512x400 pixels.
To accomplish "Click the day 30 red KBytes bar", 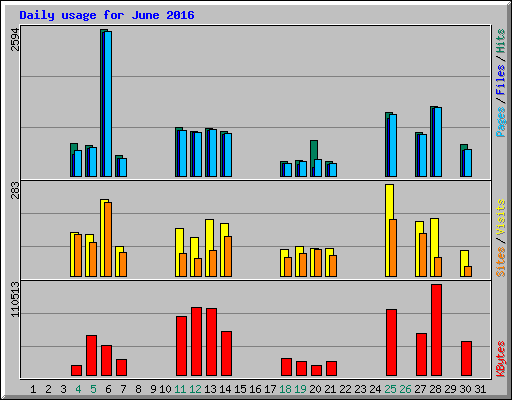I will [x=466, y=359].
